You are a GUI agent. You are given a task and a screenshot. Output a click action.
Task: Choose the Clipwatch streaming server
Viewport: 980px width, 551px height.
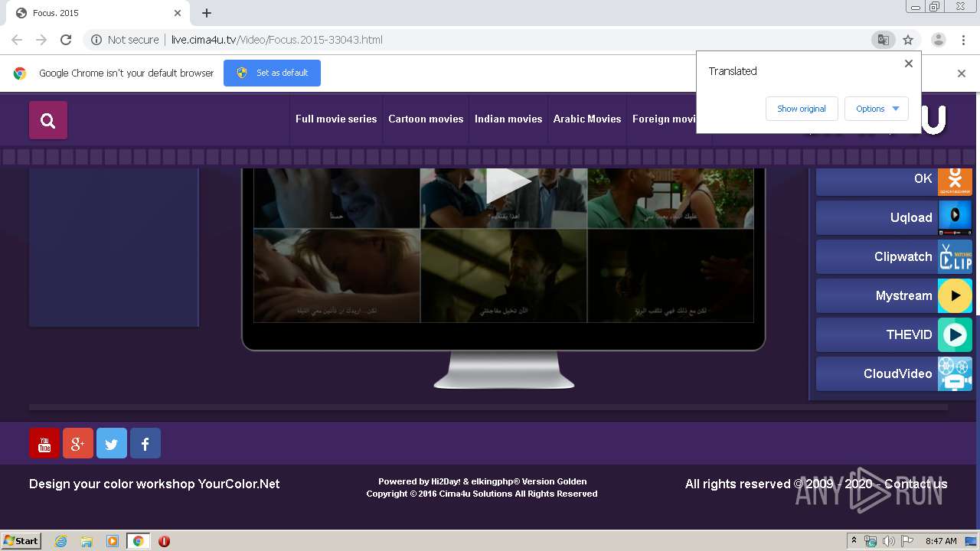coord(894,256)
